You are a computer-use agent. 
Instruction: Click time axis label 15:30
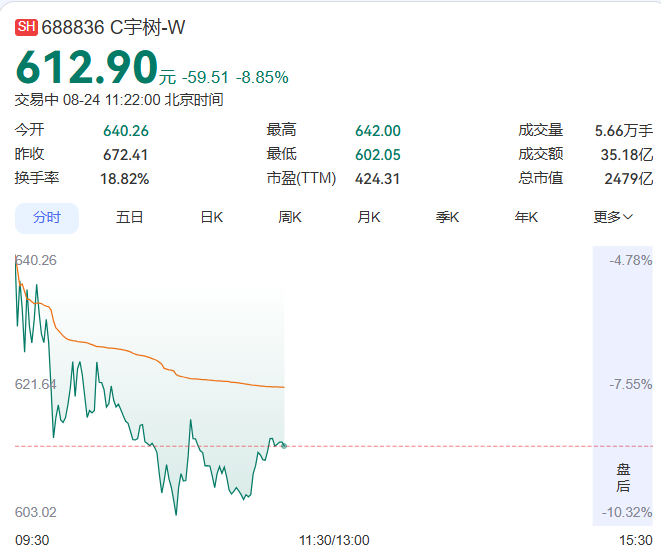635,540
